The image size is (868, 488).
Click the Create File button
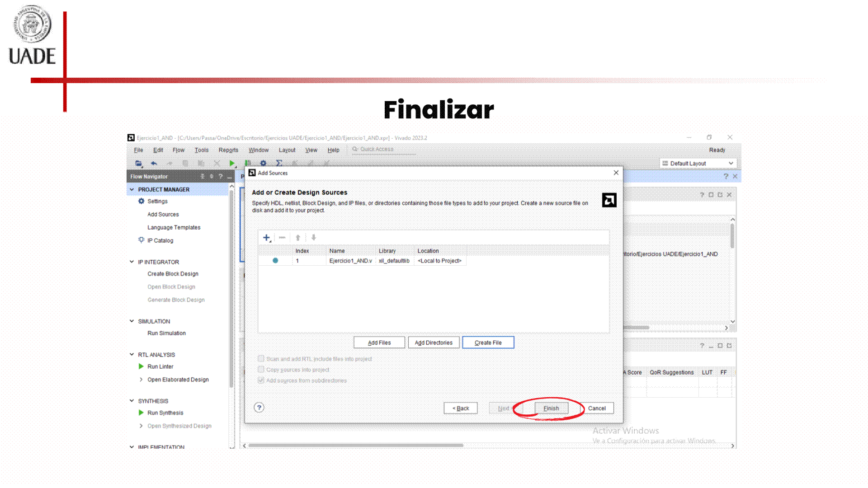[488, 343]
